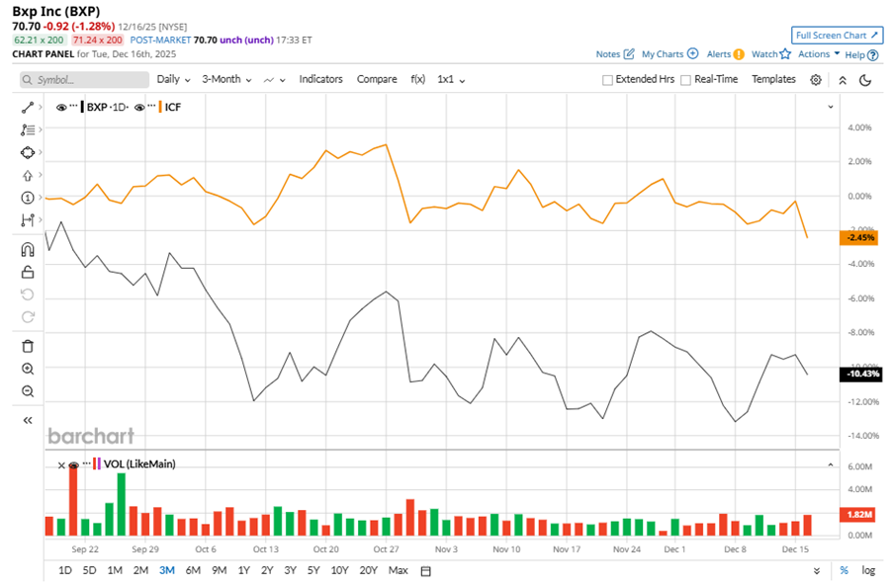893x588 pixels.
Task: Select the Max range tab
Action: pos(399,570)
